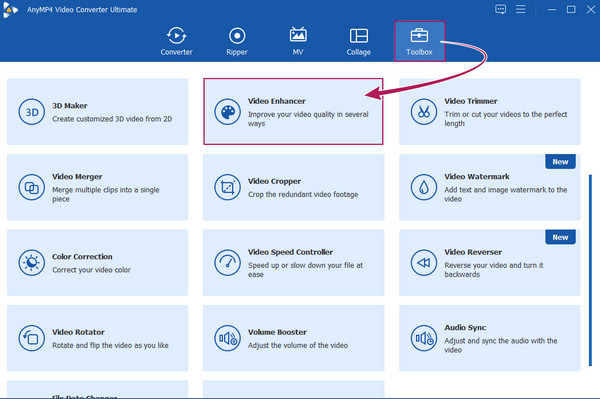Open the hamburger menu in title bar
Image resolution: width=600 pixels, height=399 pixels.
[520, 9]
